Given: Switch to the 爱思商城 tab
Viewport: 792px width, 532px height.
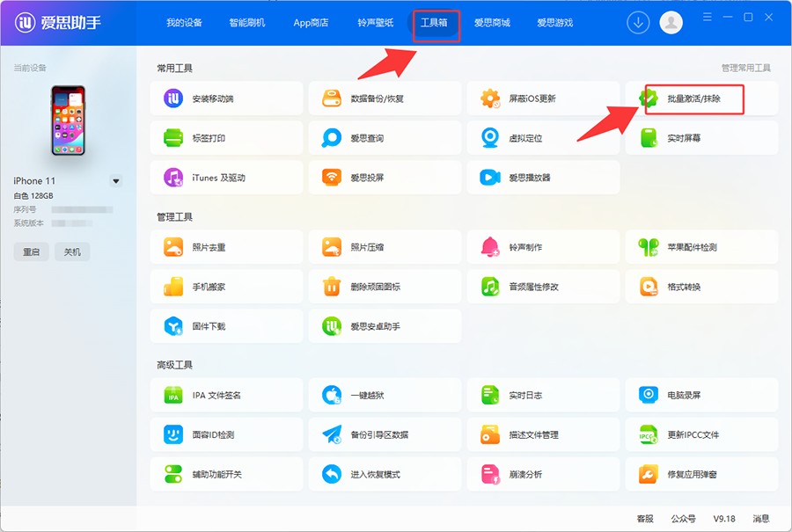Looking at the screenshot, I should 492,23.
